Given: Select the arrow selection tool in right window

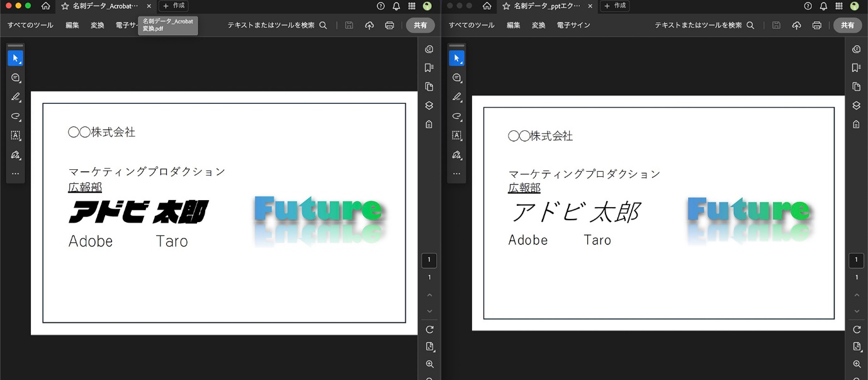Looking at the screenshot, I should 457,58.
